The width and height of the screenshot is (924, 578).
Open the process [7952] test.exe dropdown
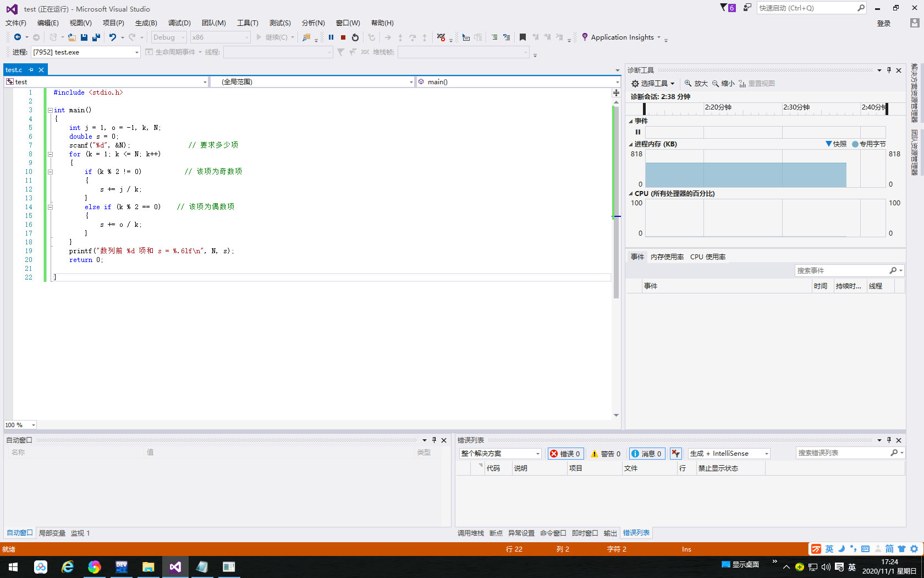[137, 52]
